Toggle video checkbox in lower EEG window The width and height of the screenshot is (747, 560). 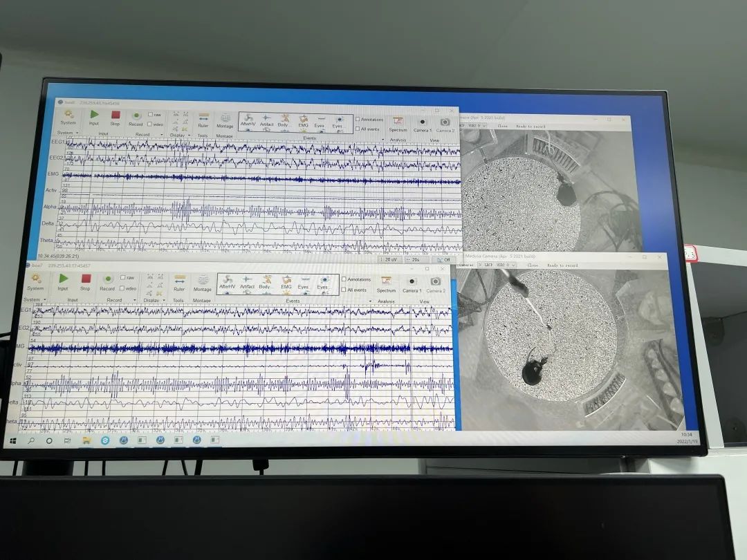coord(122,288)
